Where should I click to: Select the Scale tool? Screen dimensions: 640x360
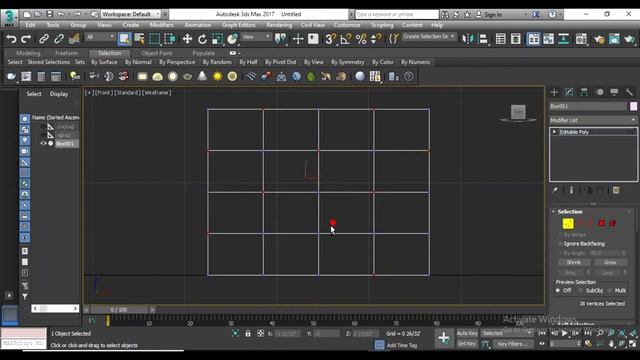tap(217, 39)
